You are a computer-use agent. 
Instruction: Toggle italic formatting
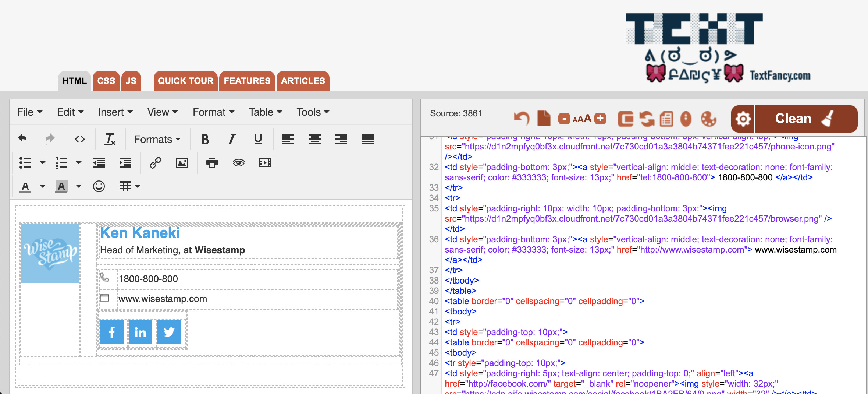[231, 139]
